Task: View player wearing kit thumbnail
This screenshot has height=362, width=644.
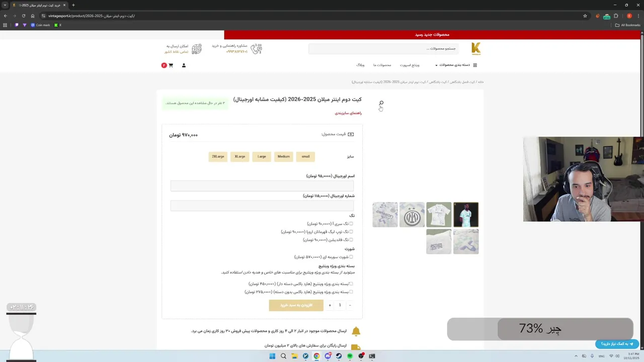Action: click(x=466, y=215)
